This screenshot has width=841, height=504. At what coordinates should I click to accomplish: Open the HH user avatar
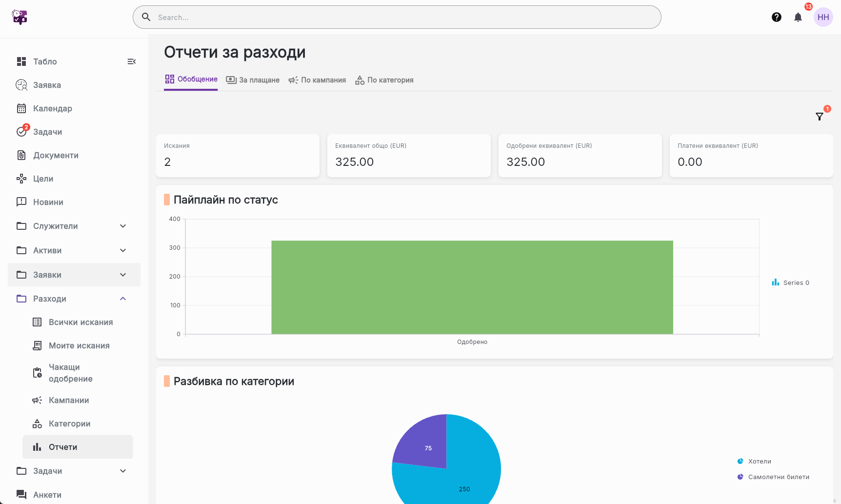pyautogui.click(x=823, y=17)
